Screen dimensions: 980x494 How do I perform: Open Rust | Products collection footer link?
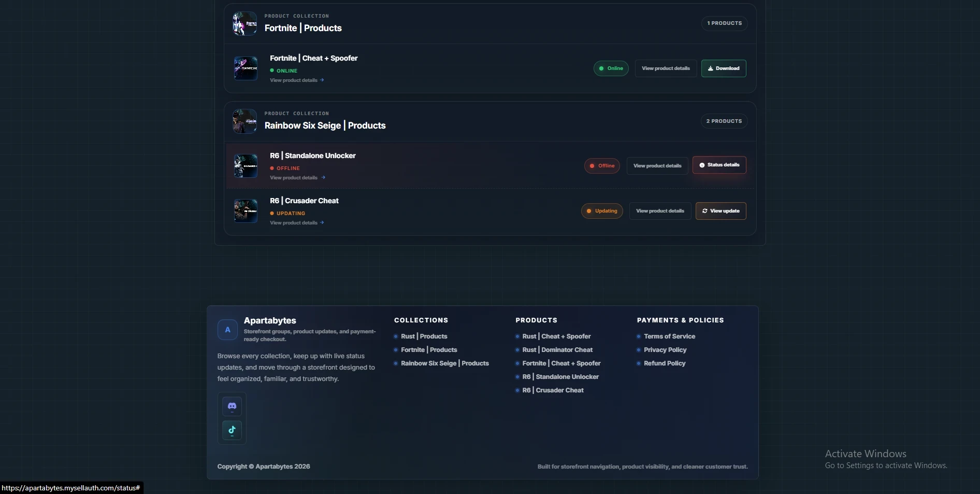pos(424,336)
